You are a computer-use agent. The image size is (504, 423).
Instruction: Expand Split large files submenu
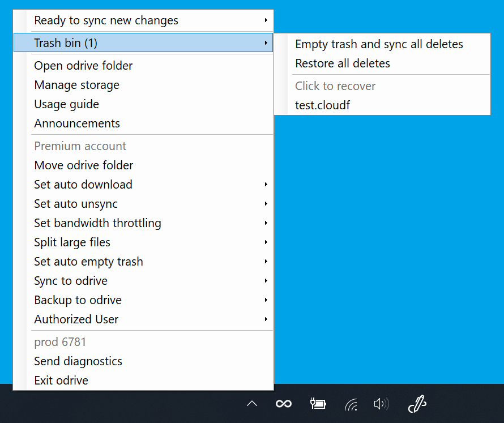(x=143, y=242)
